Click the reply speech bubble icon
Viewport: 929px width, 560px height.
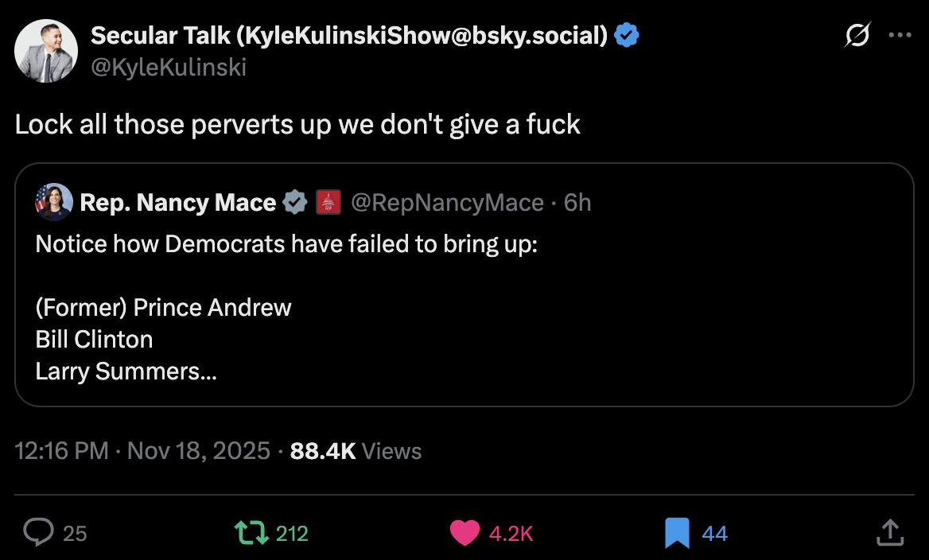[x=38, y=532]
